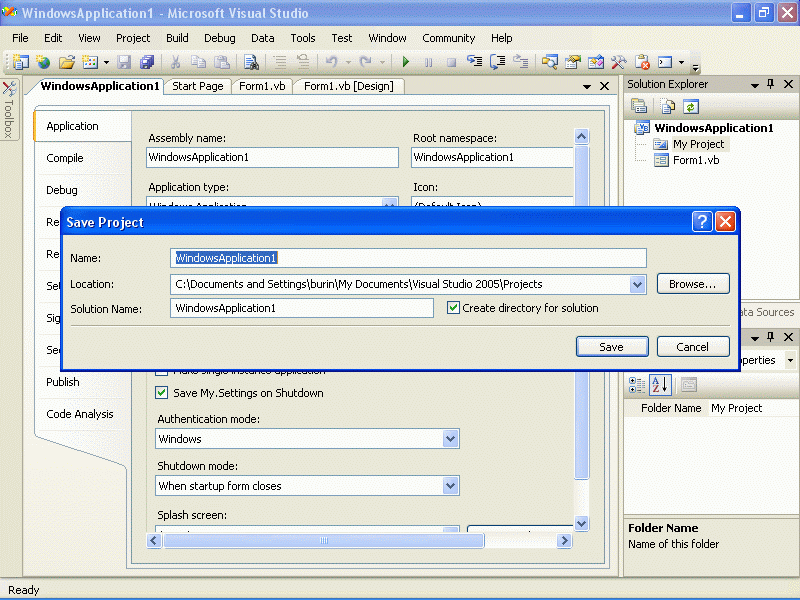800x600 pixels.
Task: Click the Properties icon in the Solution Explorer toolbar
Action: pyautogui.click(x=639, y=106)
